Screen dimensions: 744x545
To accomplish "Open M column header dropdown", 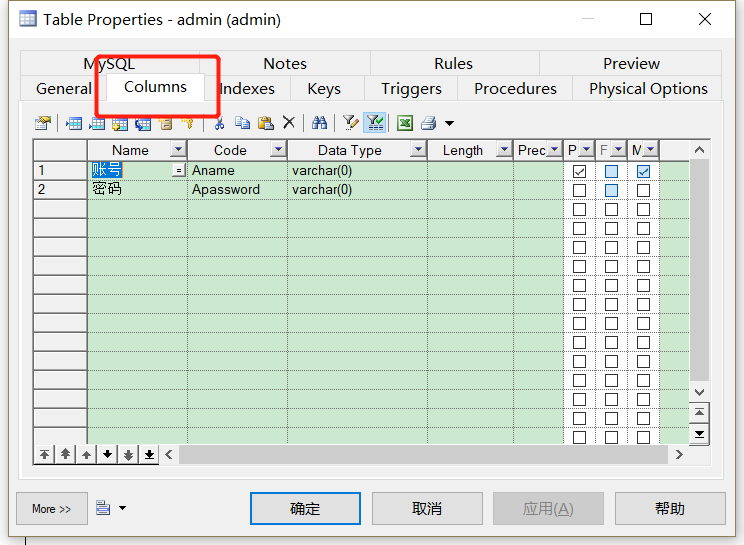I will click(651, 149).
